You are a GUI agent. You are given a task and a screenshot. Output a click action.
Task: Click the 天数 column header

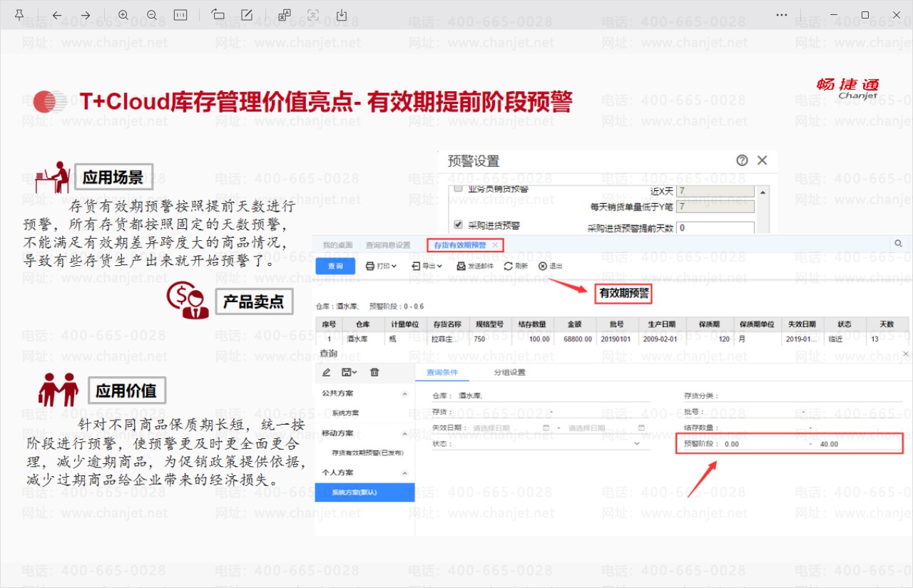pyautogui.click(x=887, y=324)
